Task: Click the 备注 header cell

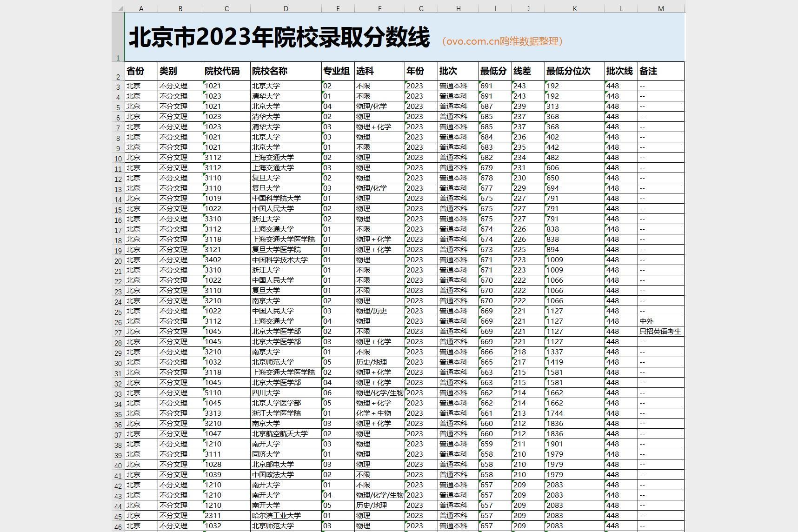Action: [661, 71]
